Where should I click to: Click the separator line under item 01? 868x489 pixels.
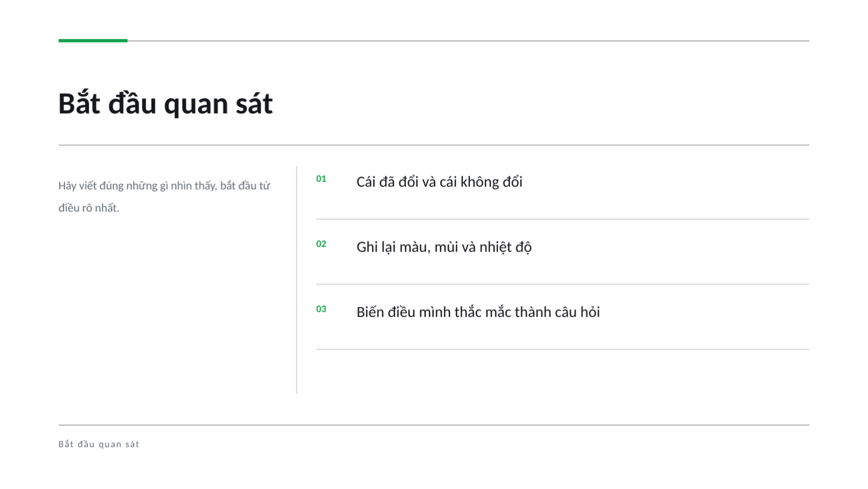point(563,219)
